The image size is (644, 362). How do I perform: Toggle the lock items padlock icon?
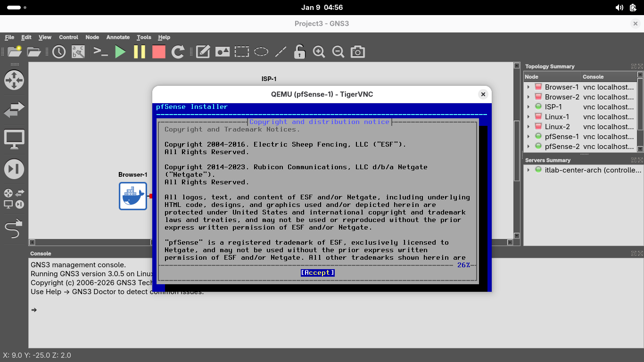click(299, 52)
